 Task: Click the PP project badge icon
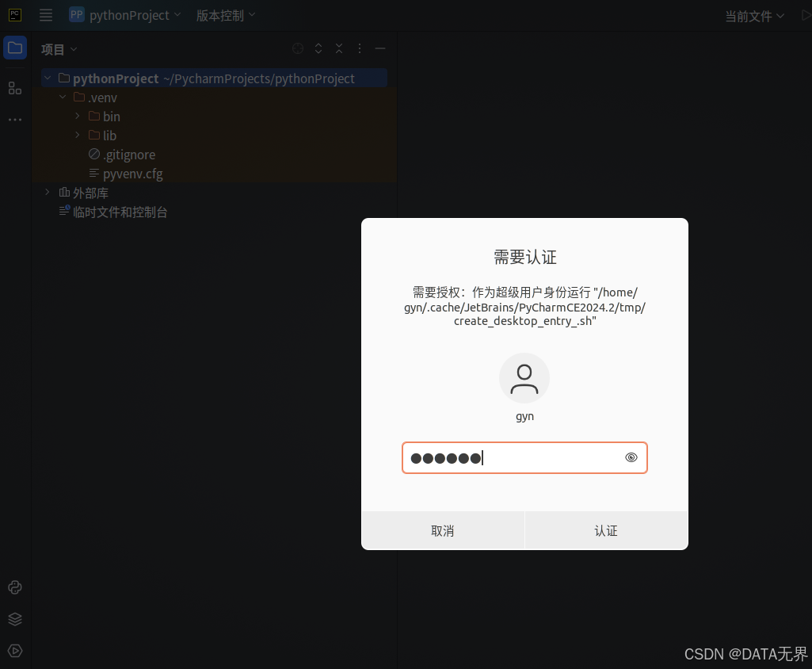coord(77,14)
